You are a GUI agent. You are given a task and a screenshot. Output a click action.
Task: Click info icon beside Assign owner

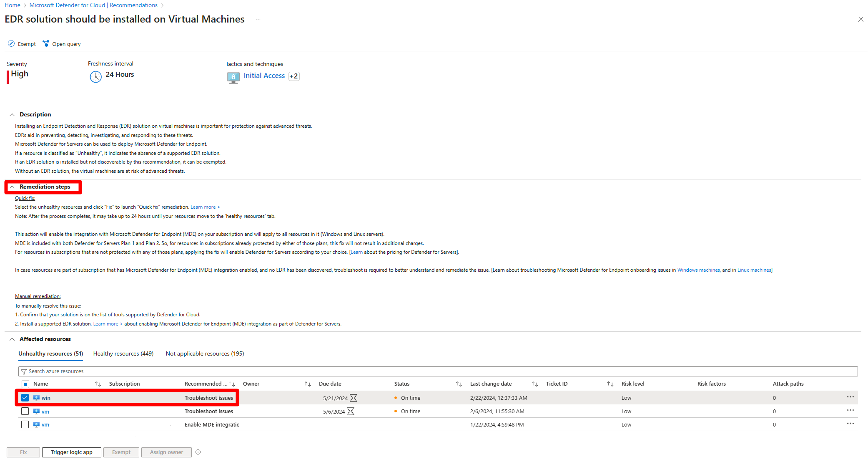198,452
